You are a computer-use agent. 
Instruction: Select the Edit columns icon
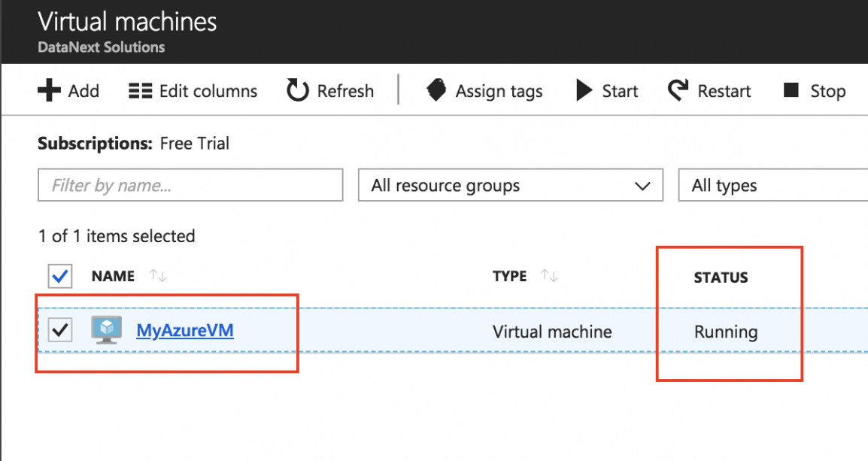point(140,90)
